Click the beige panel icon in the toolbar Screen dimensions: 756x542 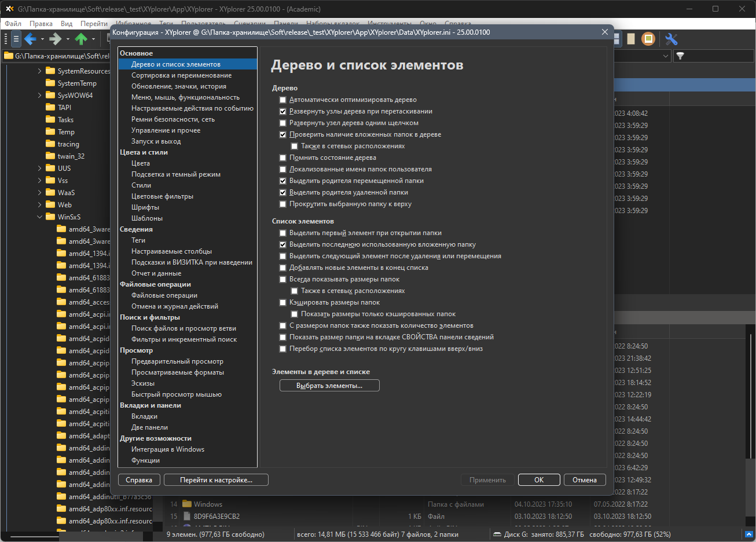pos(631,39)
